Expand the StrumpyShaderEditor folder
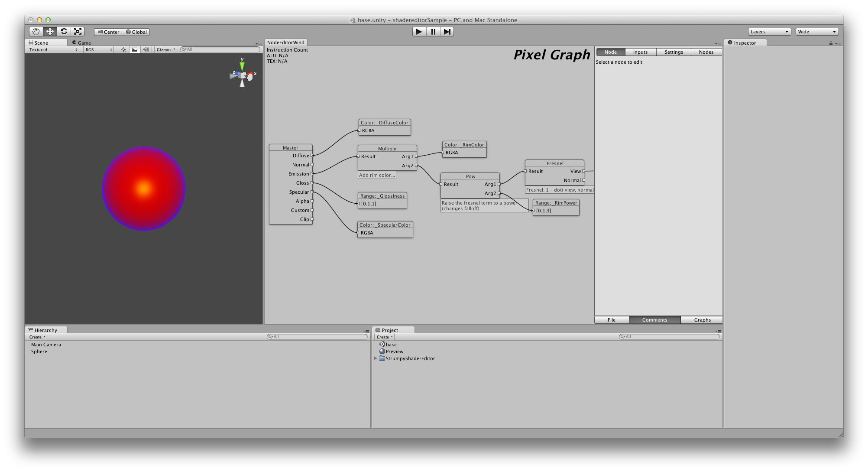Image resolution: width=868 pixels, height=472 pixels. coord(376,358)
